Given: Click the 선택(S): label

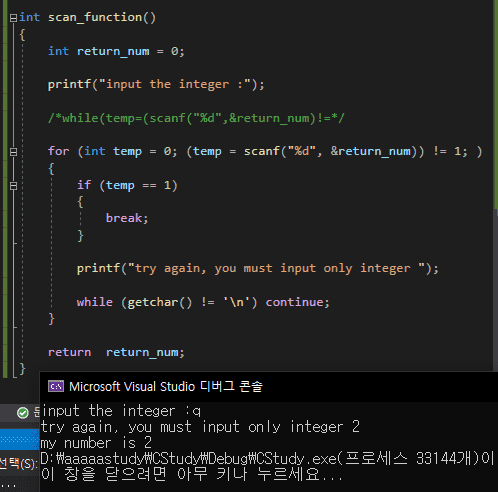Looking at the screenshot, I should [19, 464].
